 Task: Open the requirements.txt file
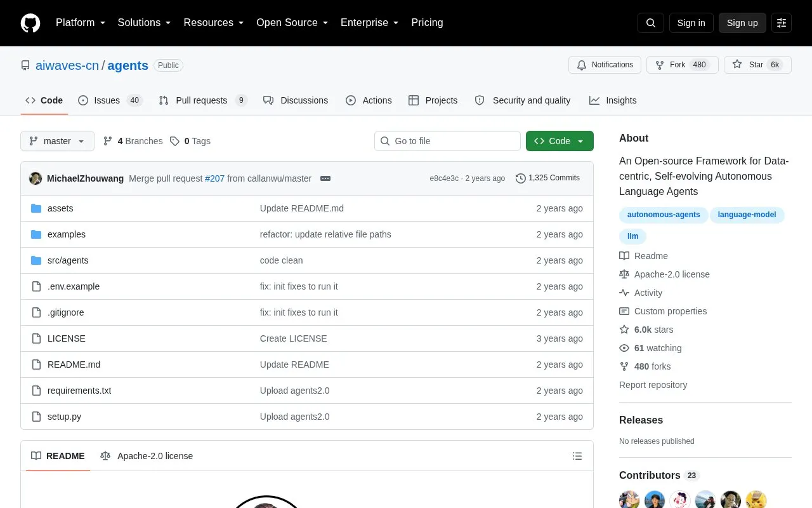(x=79, y=391)
